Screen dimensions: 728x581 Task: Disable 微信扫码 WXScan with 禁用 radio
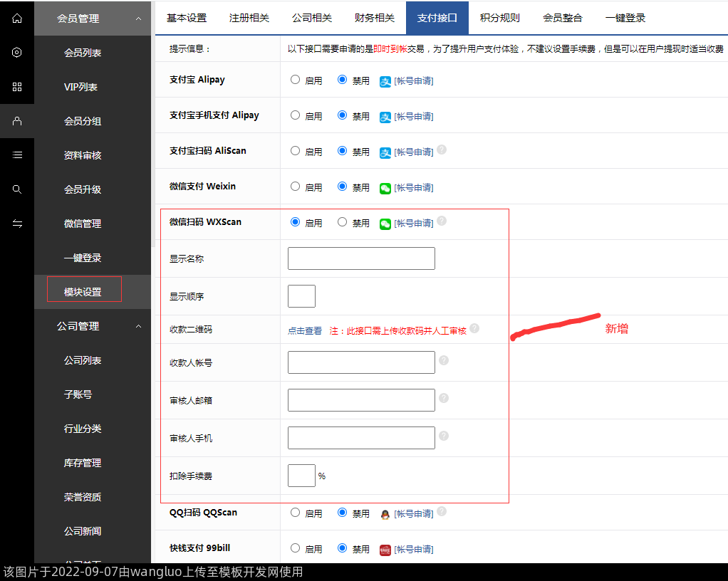343,222
